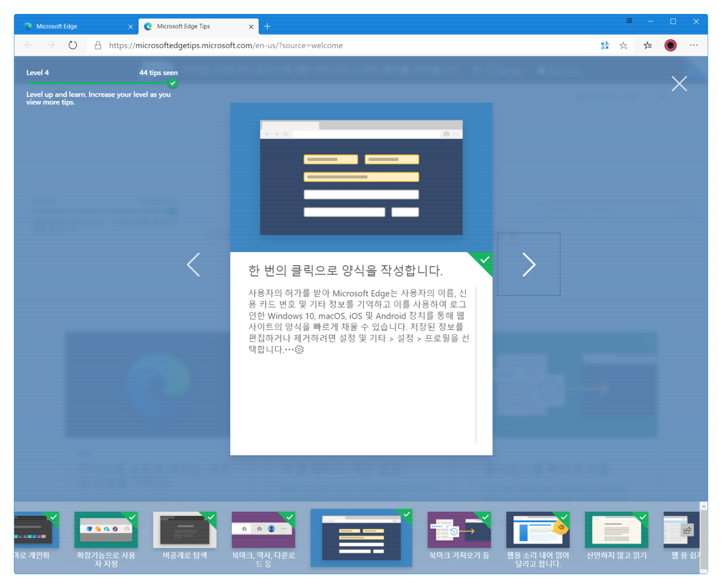Reload the current page
Viewport: 722px width, 588px height.
73,45
